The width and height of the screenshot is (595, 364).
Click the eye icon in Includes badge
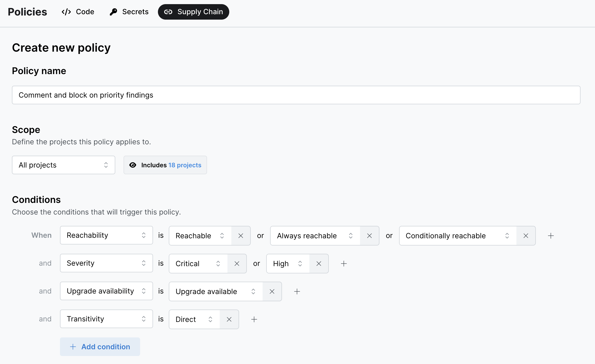click(133, 165)
